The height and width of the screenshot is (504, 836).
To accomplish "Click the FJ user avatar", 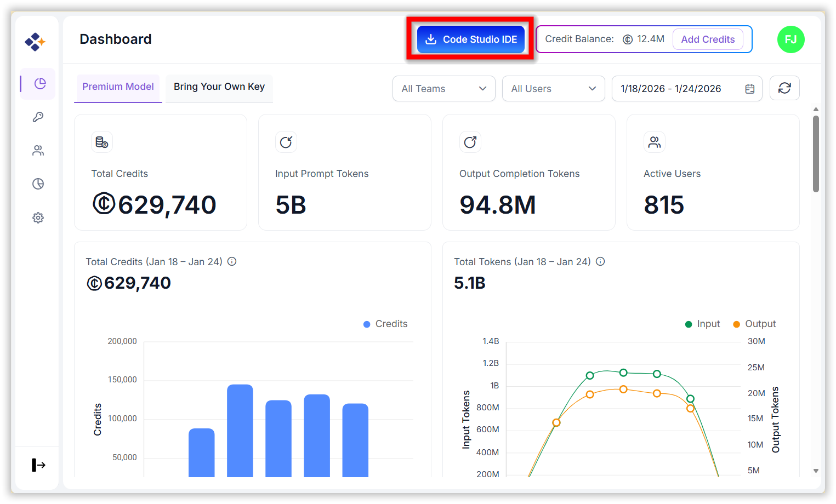I will [x=790, y=39].
